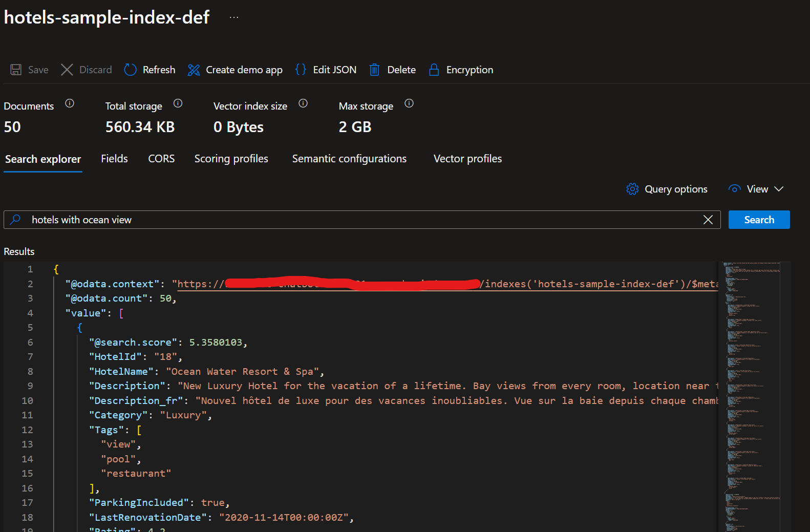Click the Edit JSON braces icon
Viewport: 810px width, 532px height.
click(301, 70)
